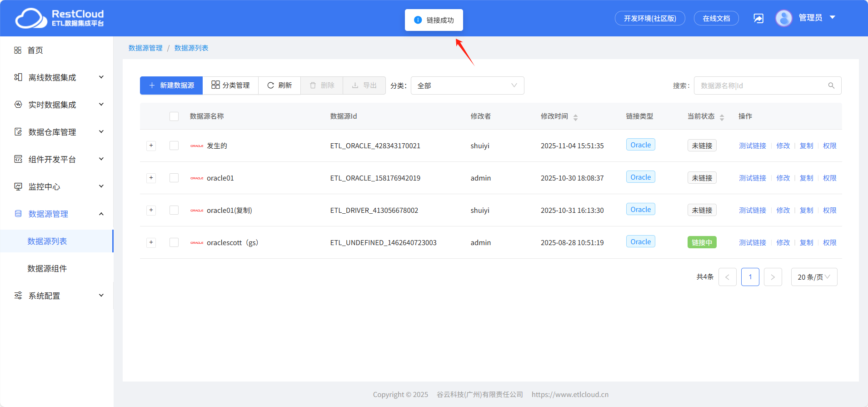This screenshot has width=868, height=407.
Task: Select 数据源列表 menu item
Action: click(47, 241)
